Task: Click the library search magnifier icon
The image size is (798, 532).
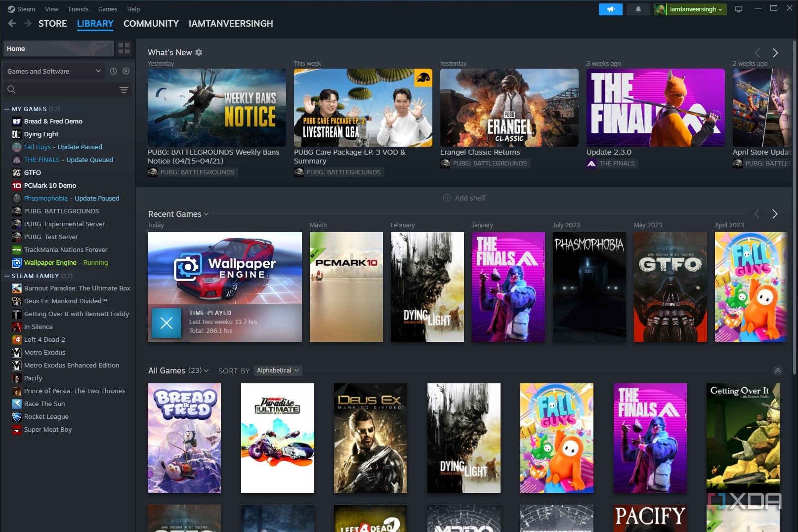Action: point(11,89)
